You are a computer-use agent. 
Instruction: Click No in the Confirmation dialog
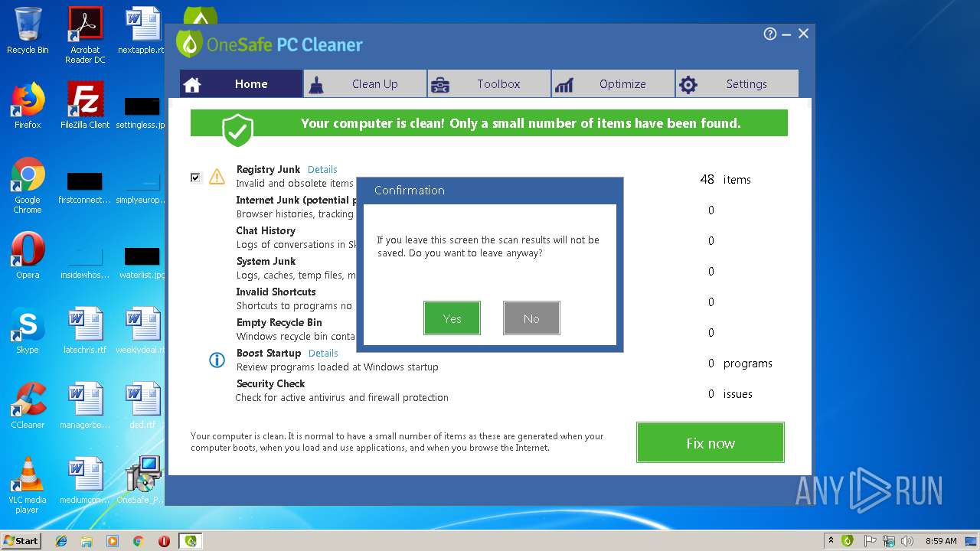pyautogui.click(x=531, y=318)
